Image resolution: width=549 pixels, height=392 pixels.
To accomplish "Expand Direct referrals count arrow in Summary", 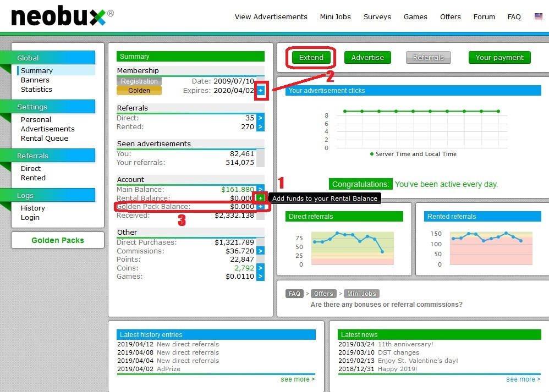I will [x=261, y=118].
